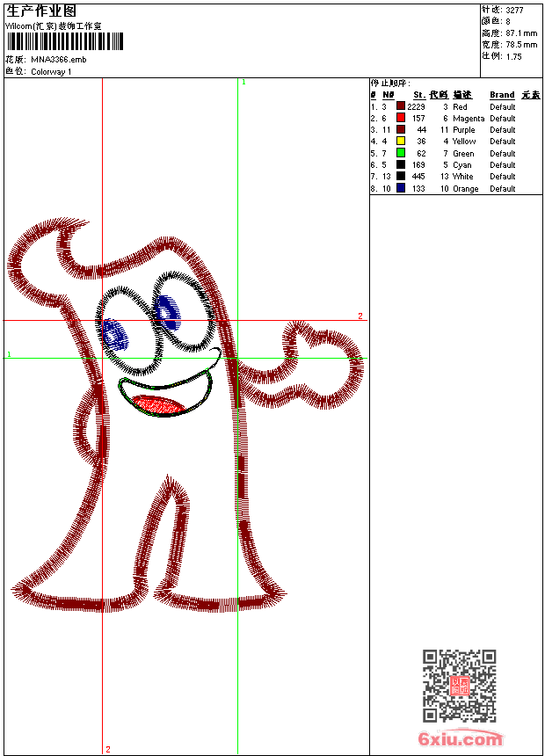
Task: Click the embroidered character's red tongue
Action: [x=158, y=405]
